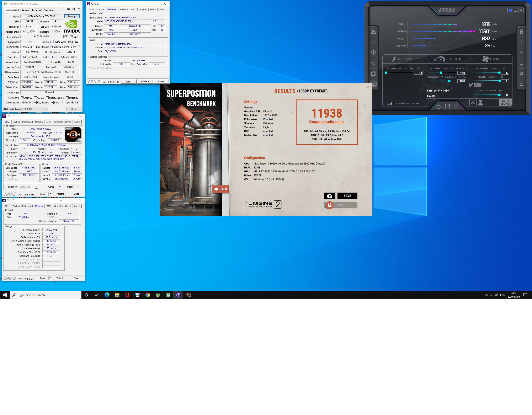Open Tools dropdown arrow in Mainboard CPU-Z window
The image size is (532, 415).
(135, 81)
